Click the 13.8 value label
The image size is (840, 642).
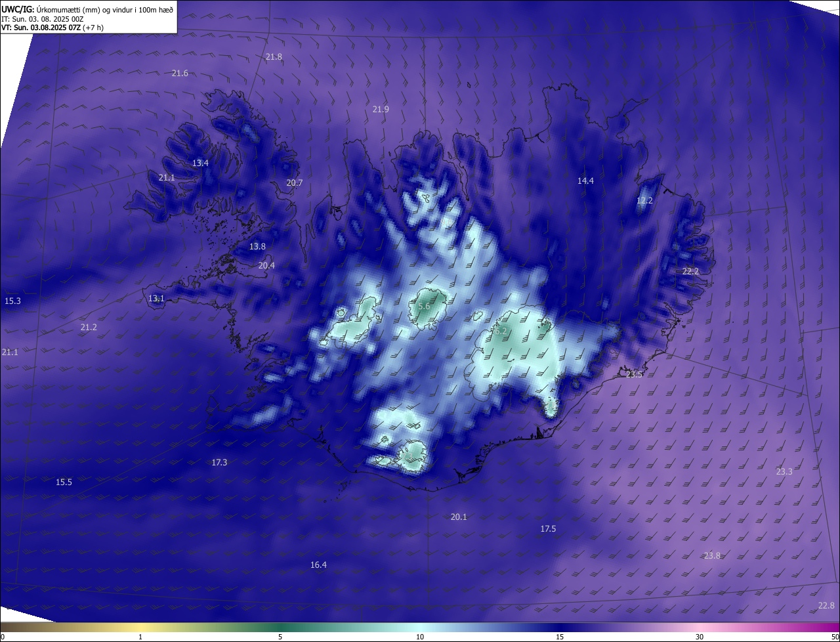257,247
